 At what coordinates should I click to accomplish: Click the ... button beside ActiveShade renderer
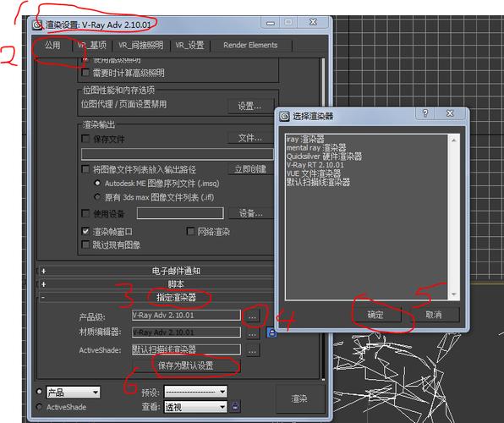tap(253, 350)
